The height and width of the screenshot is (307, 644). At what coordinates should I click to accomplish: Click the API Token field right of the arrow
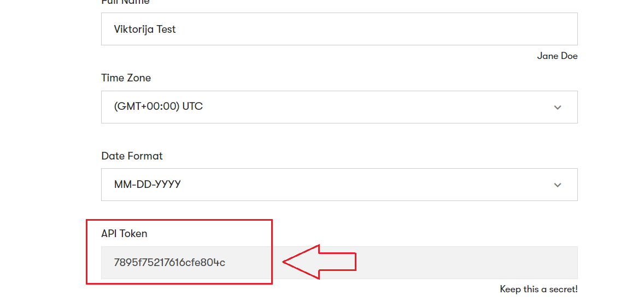[x=466, y=263]
